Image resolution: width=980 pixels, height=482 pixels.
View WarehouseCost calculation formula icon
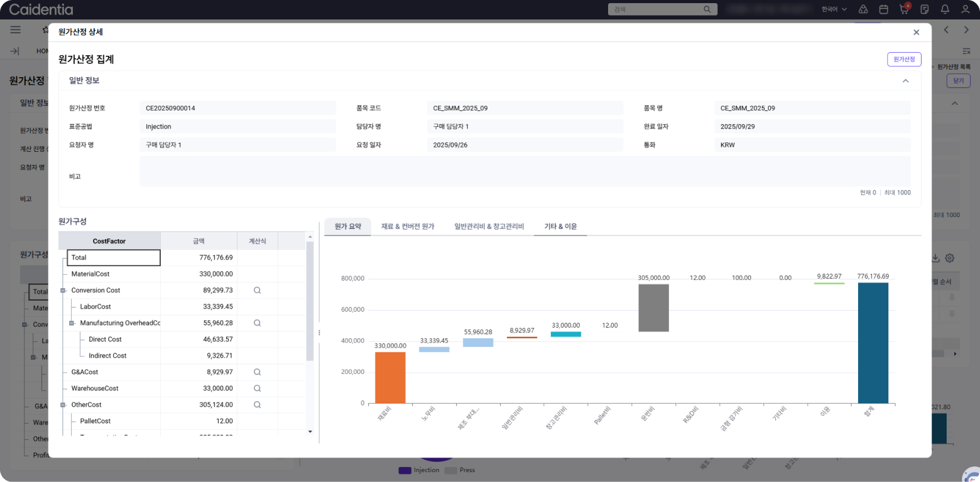point(257,388)
